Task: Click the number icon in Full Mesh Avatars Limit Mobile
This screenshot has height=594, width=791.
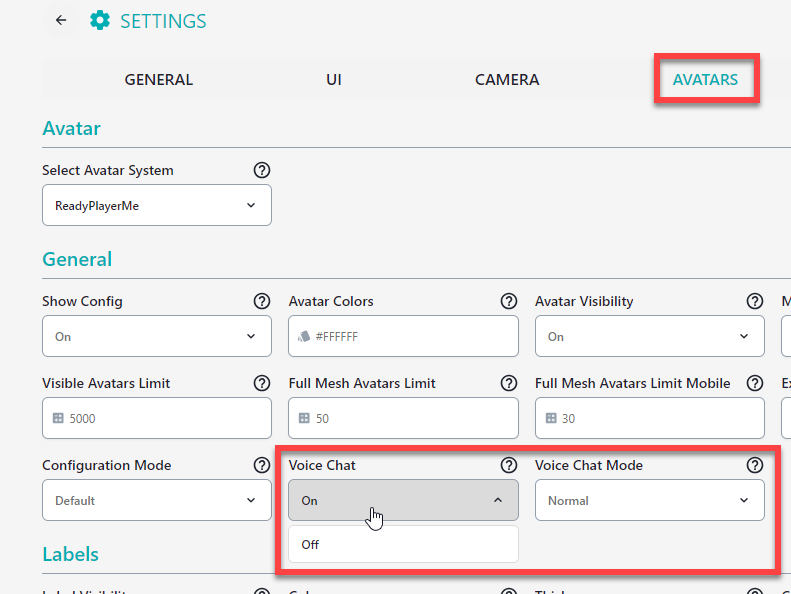Action: click(551, 418)
